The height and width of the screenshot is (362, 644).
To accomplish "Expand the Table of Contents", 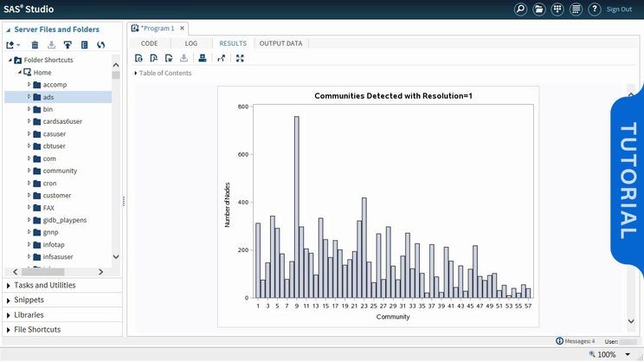I will pyautogui.click(x=136, y=73).
